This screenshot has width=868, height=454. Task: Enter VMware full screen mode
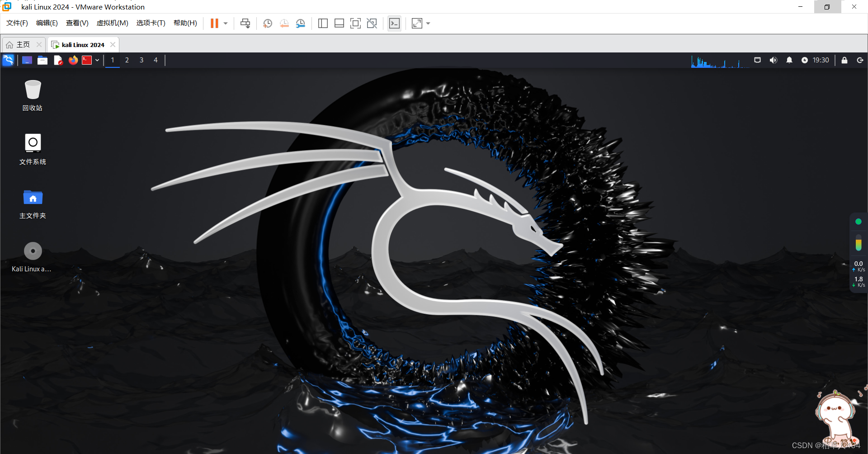[355, 23]
